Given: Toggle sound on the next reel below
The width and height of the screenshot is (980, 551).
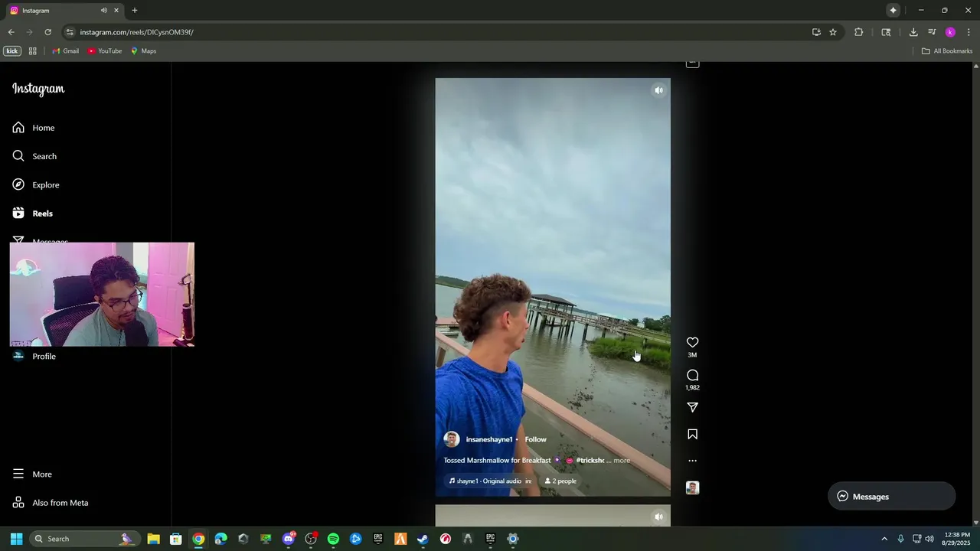Looking at the screenshot, I should click(x=658, y=517).
